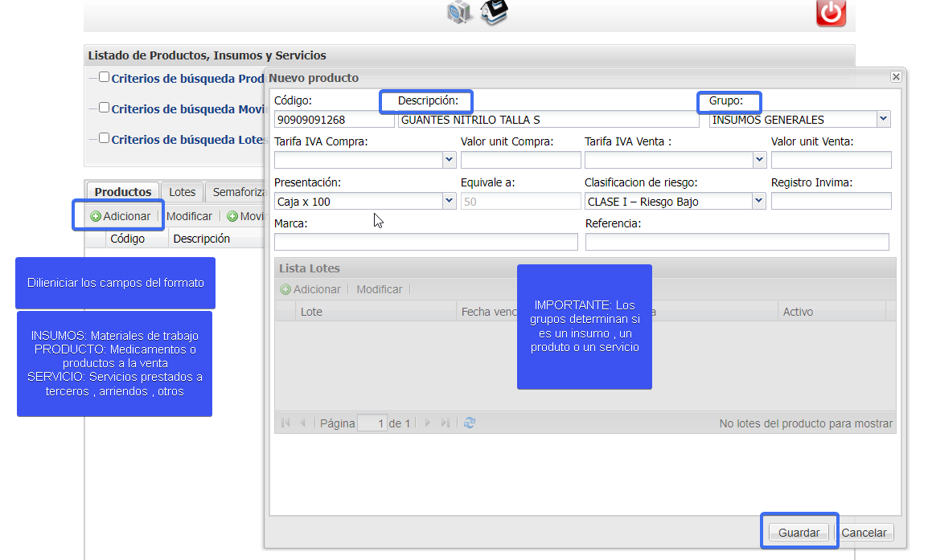Click the Cancelar button
Viewport: 928px width, 560px height.
pos(864,533)
